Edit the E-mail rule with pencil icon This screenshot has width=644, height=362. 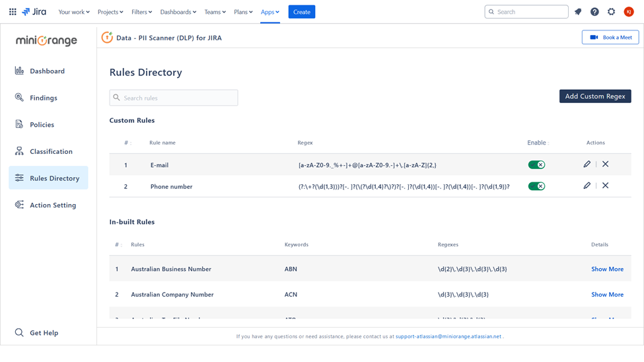tap(587, 164)
